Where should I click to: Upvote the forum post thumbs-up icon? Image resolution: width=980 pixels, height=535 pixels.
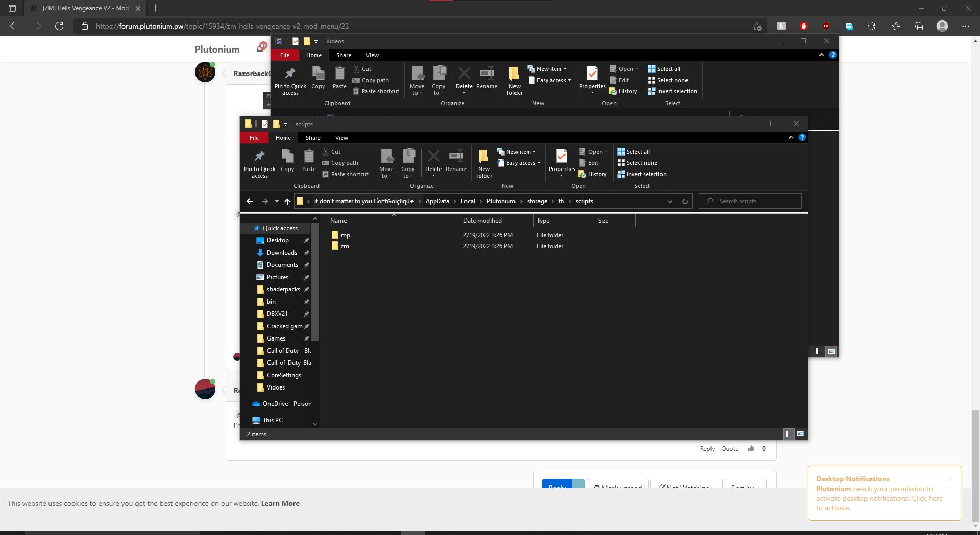click(751, 448)
